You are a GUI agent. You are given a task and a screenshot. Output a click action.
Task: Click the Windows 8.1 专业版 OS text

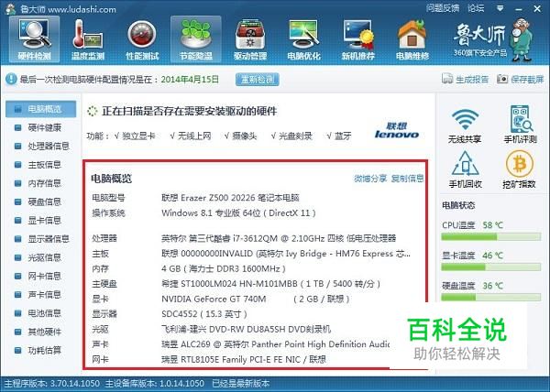coord(238,213)
